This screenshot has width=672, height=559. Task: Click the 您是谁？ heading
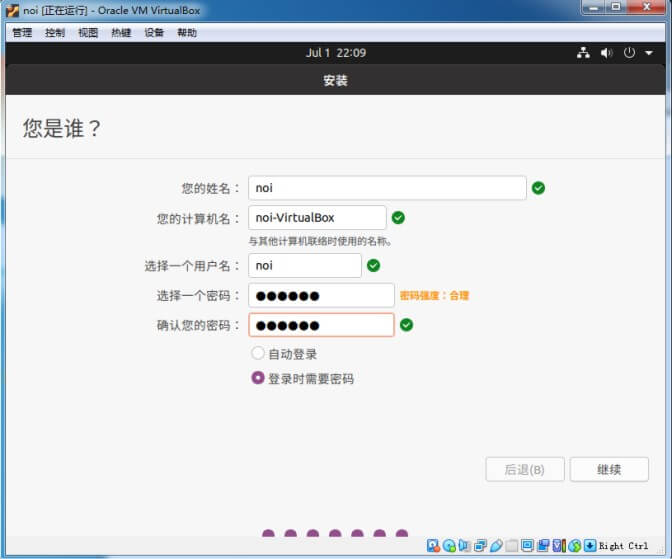(62, 128)
